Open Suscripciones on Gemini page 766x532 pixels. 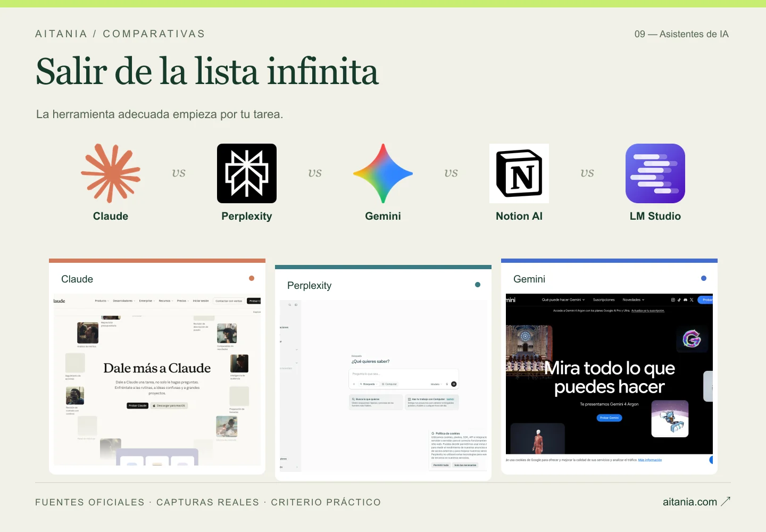point(604,300)
